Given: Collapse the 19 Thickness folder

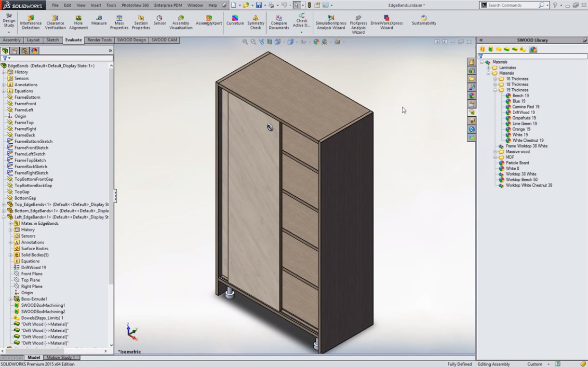Looking at the screenshot, I should click(x=495, y=90).
